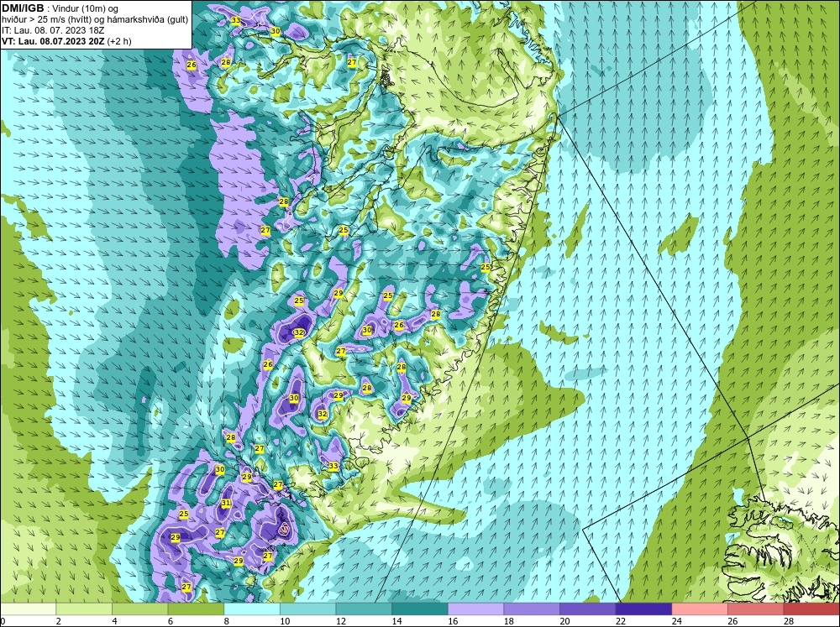Click the green 4–6 m/s legend swatch

point(139,609)
